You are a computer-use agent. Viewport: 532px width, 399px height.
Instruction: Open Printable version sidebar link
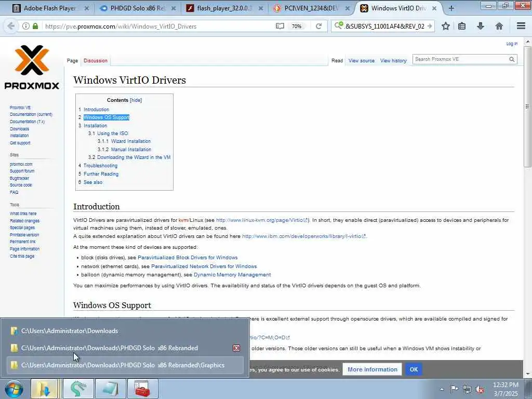24,235
